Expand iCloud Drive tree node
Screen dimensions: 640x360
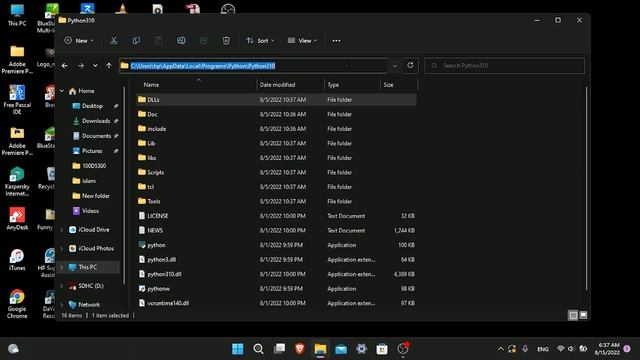click(x=62, y=230)
